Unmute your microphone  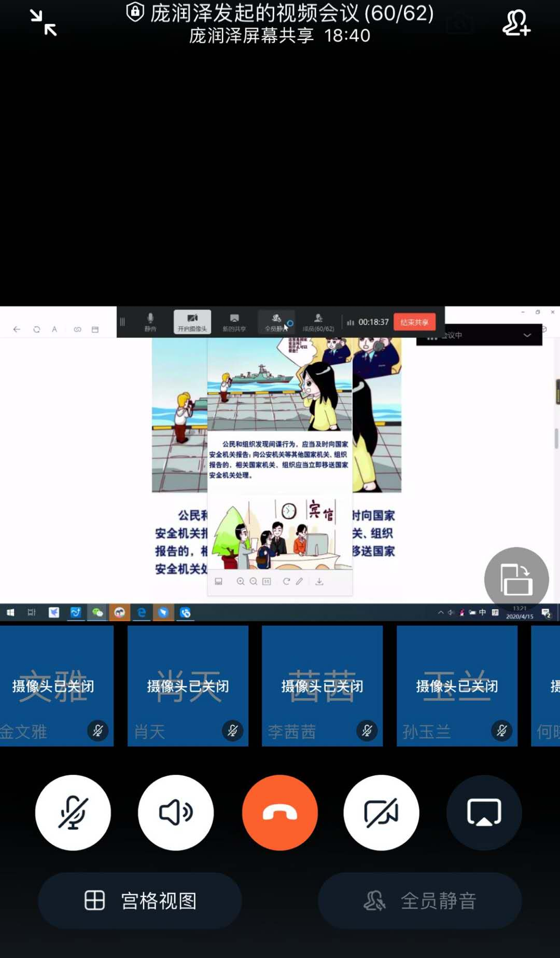pyautogui.click(x=73, y=812)
